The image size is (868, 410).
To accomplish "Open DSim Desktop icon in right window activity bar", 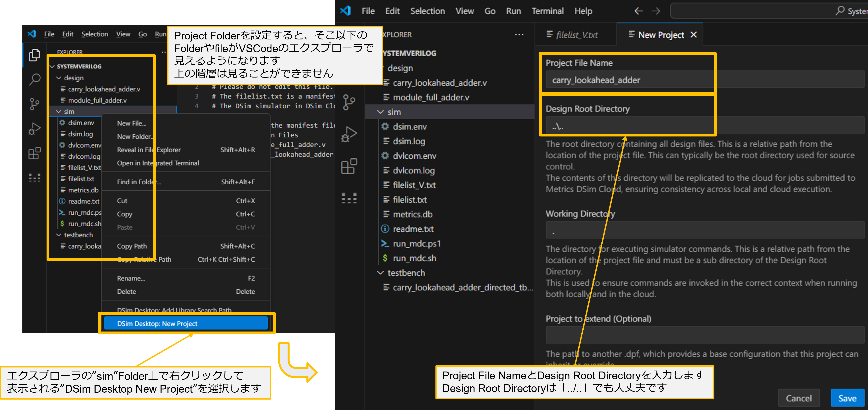I will (x=349, y=198).
